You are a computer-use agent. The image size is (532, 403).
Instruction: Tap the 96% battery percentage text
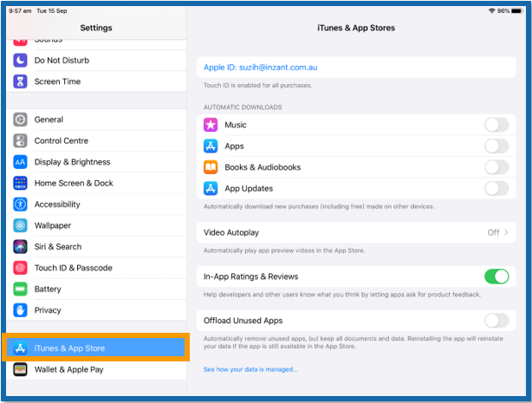(x=503, y=11)
